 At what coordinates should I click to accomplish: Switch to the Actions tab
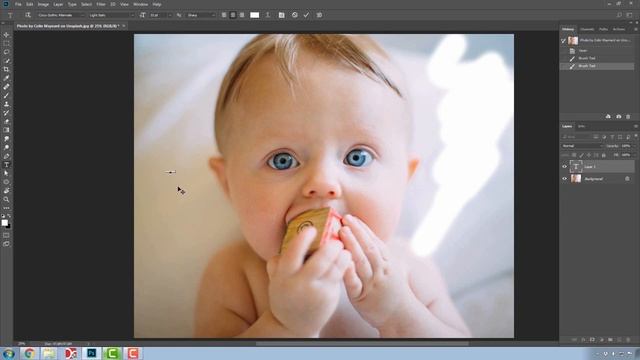[x=619, y=29]
